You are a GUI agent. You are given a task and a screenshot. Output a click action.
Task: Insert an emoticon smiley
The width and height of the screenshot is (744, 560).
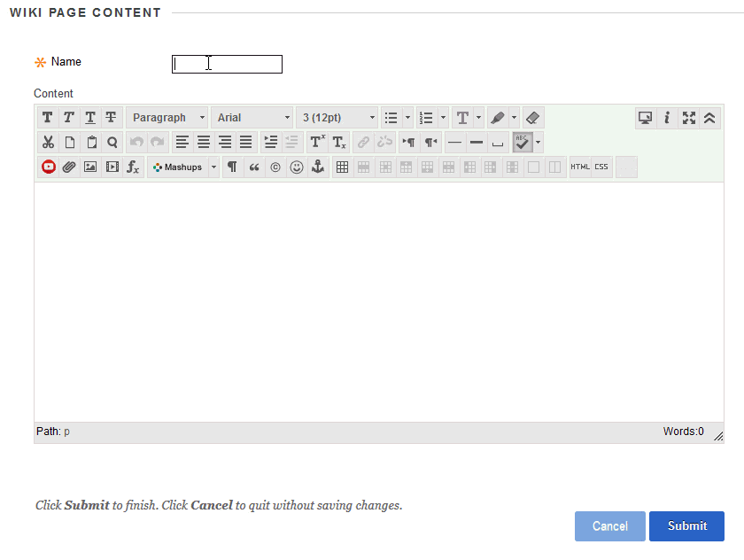(297, 167)
